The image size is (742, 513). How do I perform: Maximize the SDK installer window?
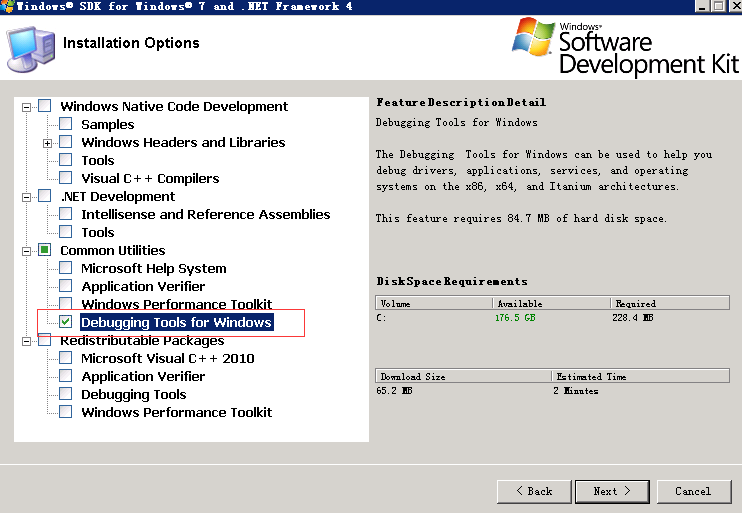click(718, 6)
